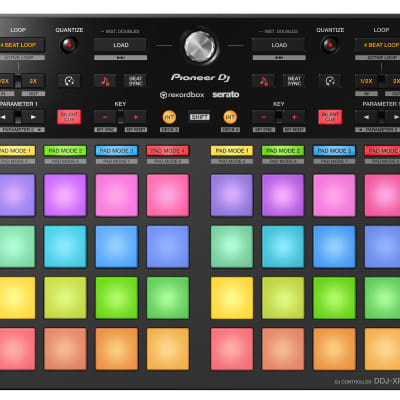
Task: Enable QUANTIZE on the right deck
Action: pyautogui.click(x=330, y=45)
